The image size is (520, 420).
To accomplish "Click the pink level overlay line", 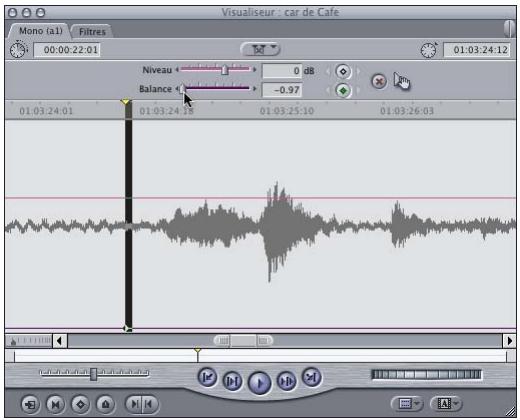I will point(260,198).
